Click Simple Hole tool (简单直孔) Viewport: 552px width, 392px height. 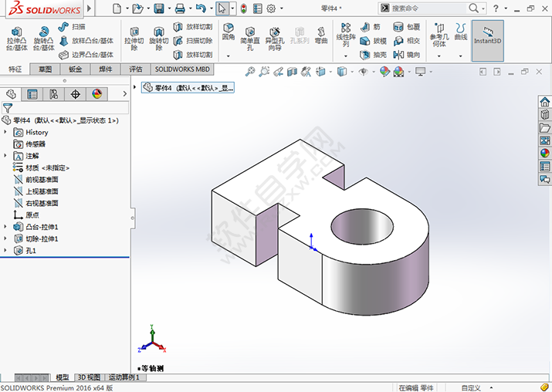[250, 39]
